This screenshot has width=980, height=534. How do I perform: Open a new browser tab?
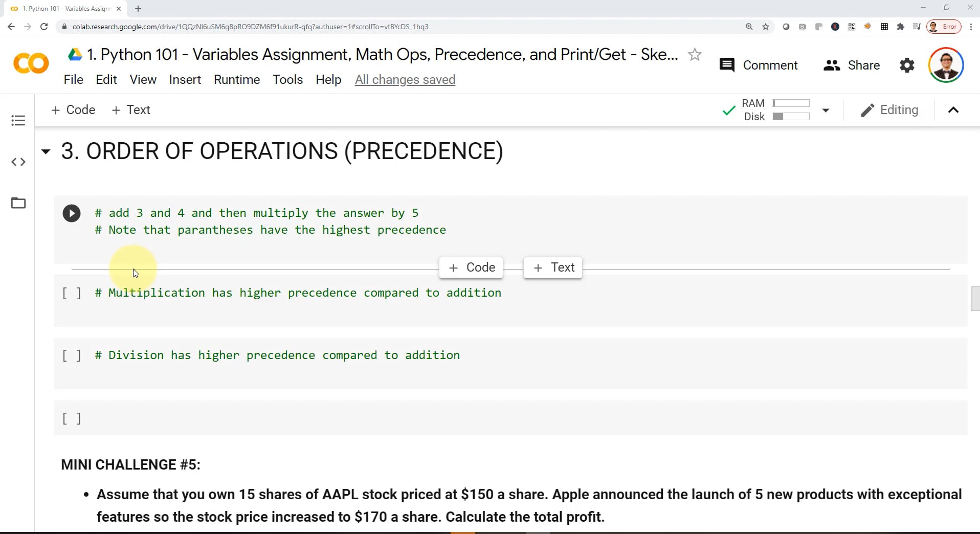click(138, 9)
